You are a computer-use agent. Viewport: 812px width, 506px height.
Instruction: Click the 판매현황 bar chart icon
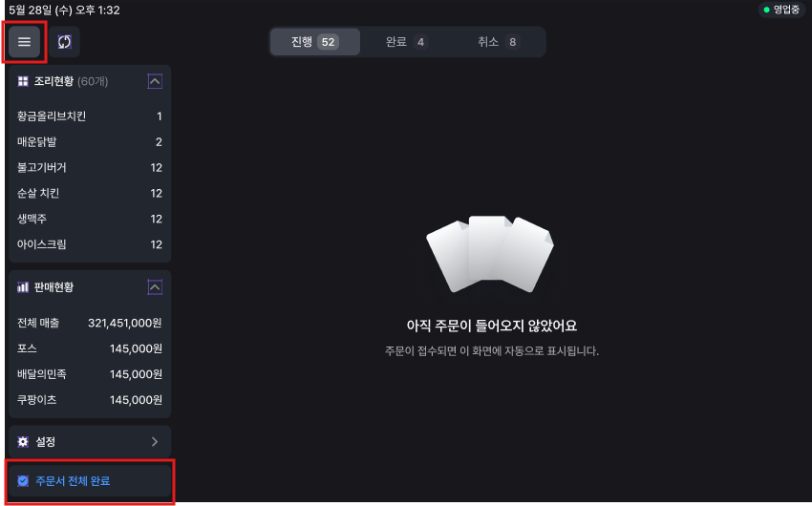click(23, 286)
